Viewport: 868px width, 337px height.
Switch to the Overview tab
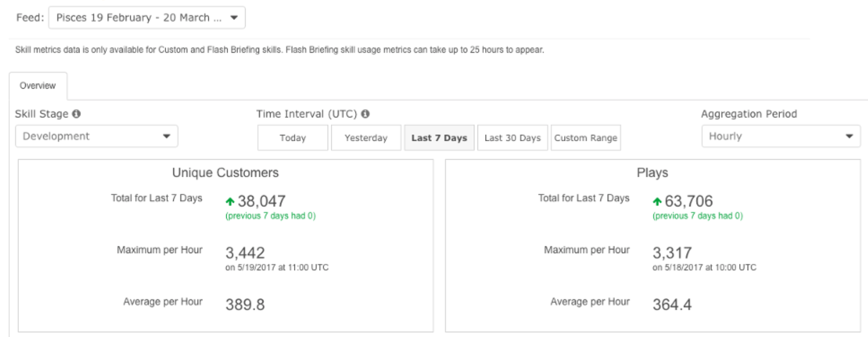(x=38, y=86)
